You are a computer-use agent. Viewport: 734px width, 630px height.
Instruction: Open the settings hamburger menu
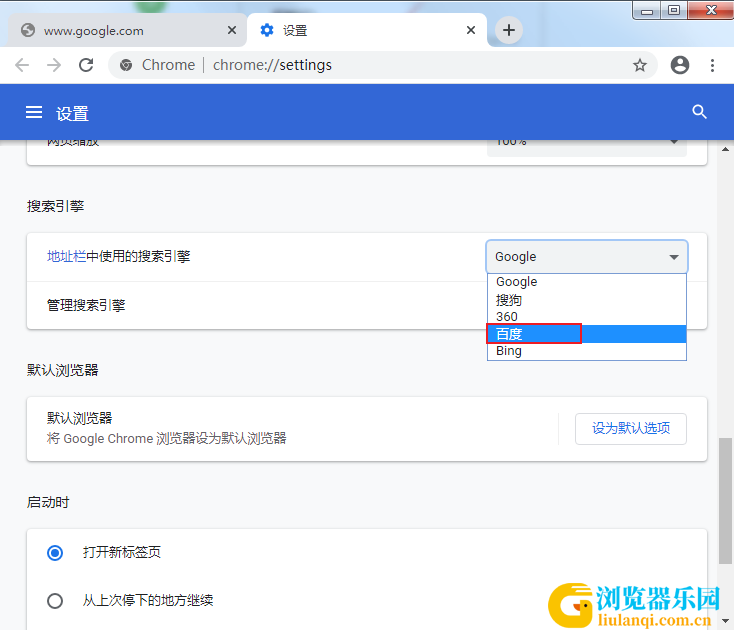(34, 112)
